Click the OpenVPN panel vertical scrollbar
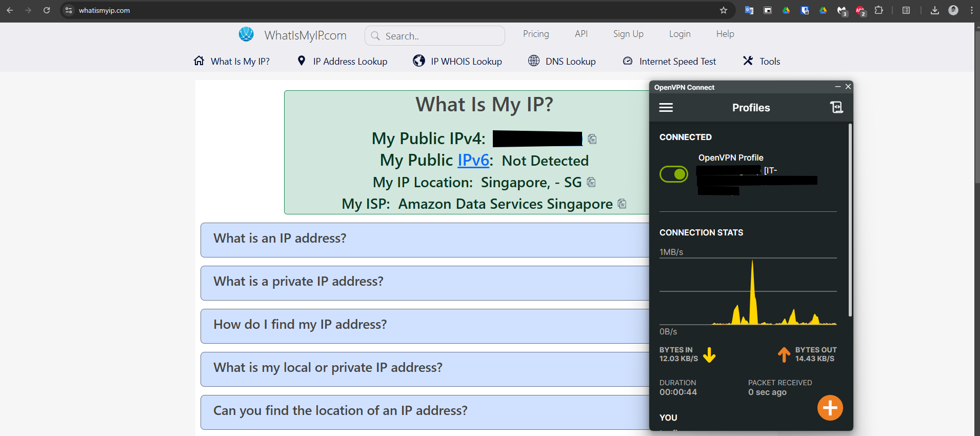This screenshot has height=436, width=980. pos(850,221)
